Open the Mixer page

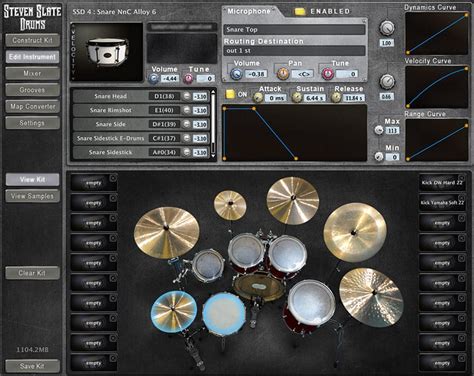[32, 73]
